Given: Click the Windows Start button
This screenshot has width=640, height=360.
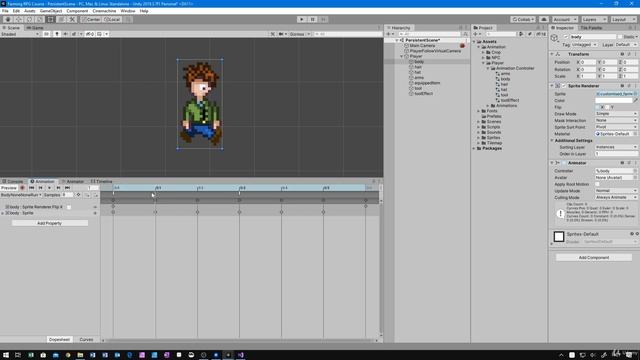Looking at the screenshot, I should [6, 355].
